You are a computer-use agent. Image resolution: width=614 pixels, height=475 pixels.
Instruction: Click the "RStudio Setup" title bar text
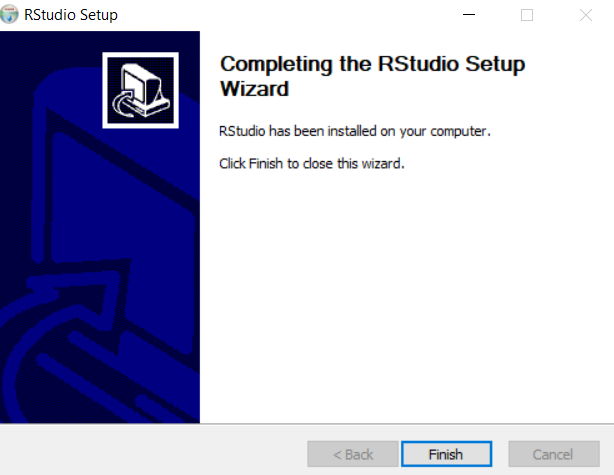point(71,15)
